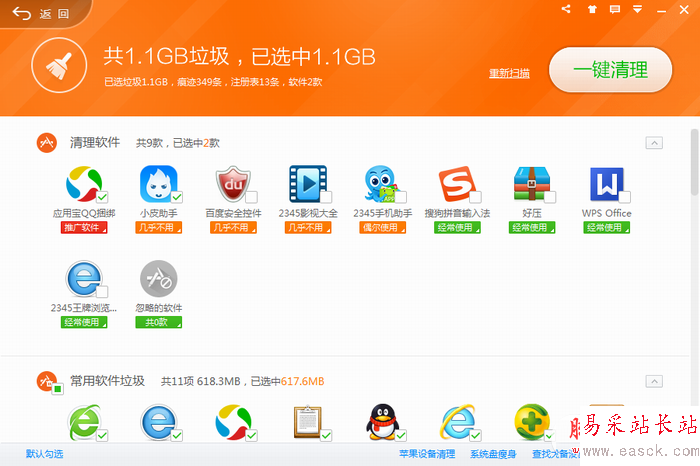Check the 百度安全控件 checkbox
Image resolution: width=700 pixels, height=466 pixels.
tap(251, 196)
